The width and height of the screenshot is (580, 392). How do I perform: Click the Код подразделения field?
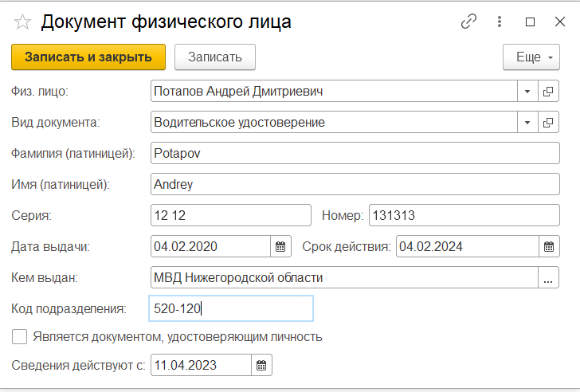(231, 308)
